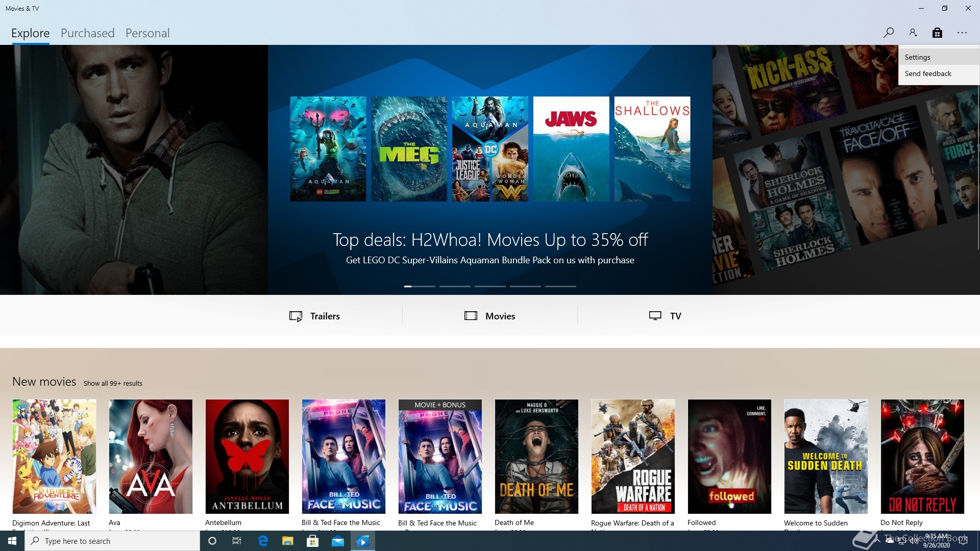Open Mail app from taskbar
Image resolution: width=980 pixels, height=551 pixels.
pos(338,541)
